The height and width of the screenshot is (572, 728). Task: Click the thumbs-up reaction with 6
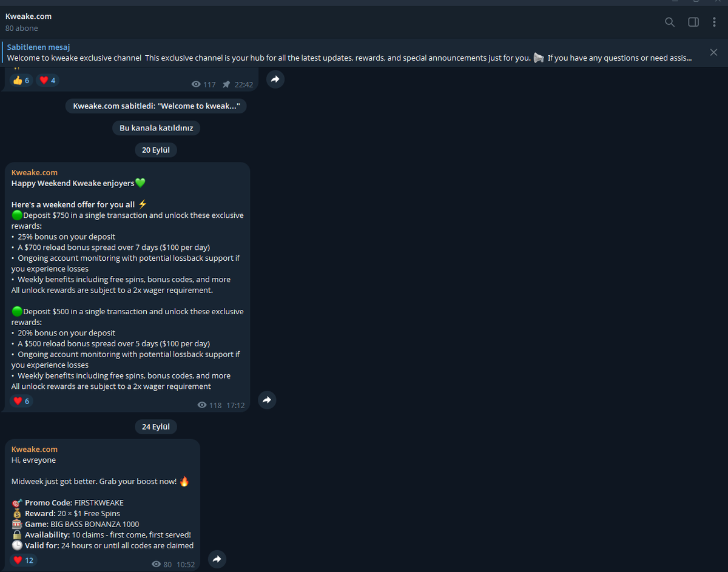(x=21, y=80)
